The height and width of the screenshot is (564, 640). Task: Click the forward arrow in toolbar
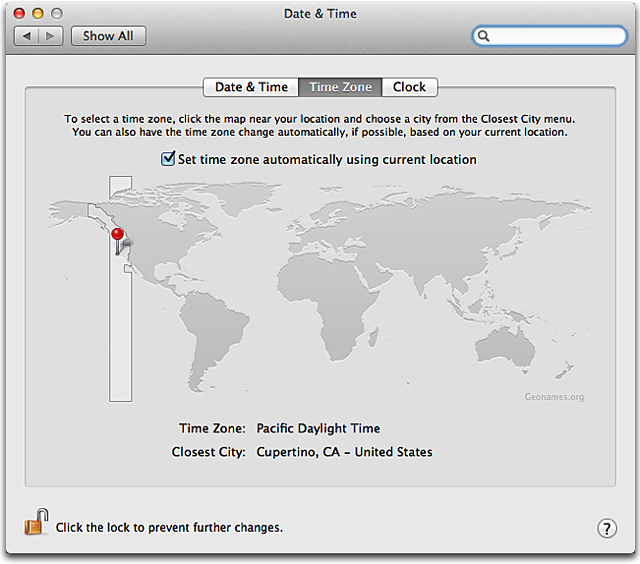51,36
